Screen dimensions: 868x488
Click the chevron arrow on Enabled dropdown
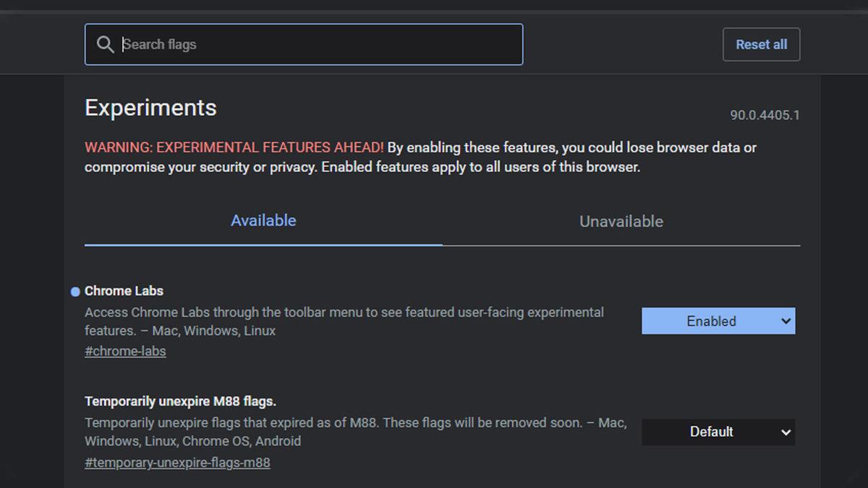(786, 322)
